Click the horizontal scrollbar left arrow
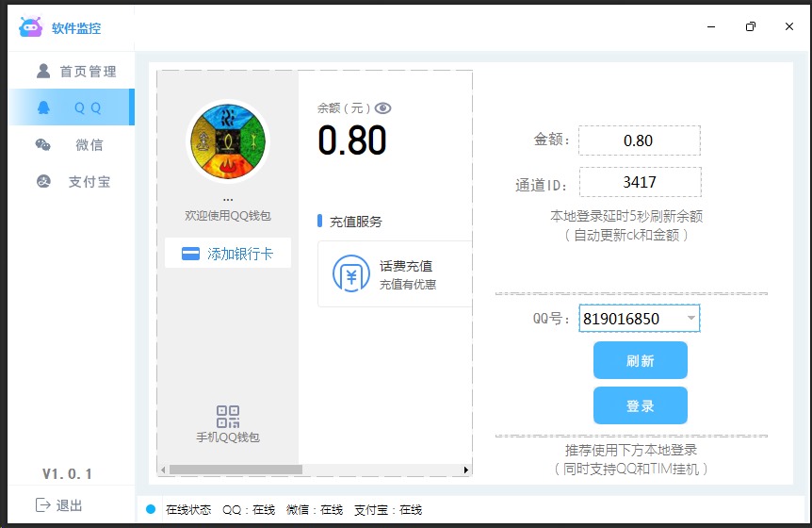The image size is (812, 528). [x=163, y=470]
